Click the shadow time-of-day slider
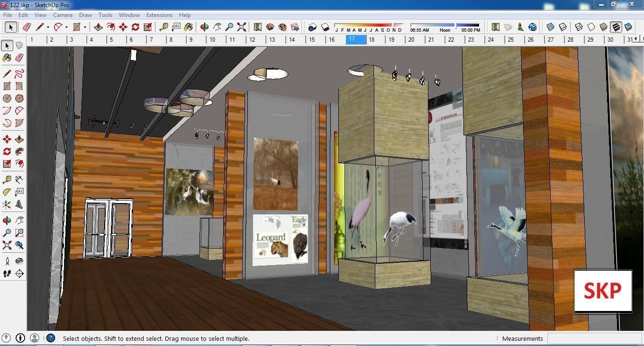This screenshot has height=346, width=644. [445, 25]
